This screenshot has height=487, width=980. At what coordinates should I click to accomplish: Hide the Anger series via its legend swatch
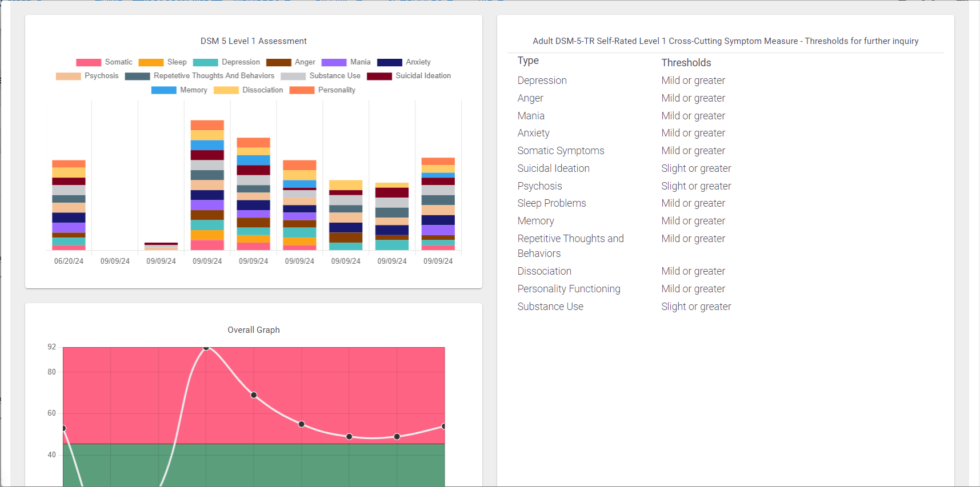(x=278, y=62)
